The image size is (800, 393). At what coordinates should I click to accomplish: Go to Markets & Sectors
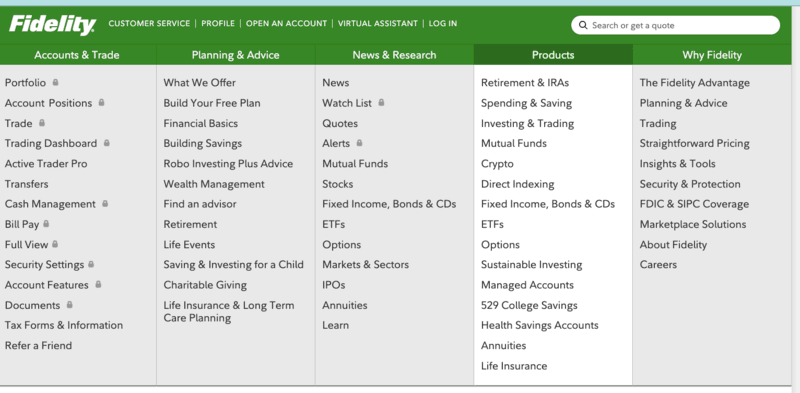(365, 264)
